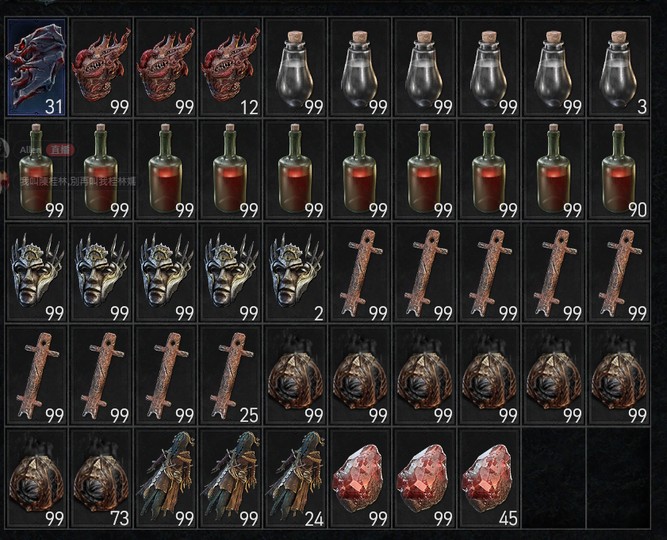This screenshot has height=540, width=667.
Task: Pick the red potion bottle stack of 90
Action: pos(619,170)
